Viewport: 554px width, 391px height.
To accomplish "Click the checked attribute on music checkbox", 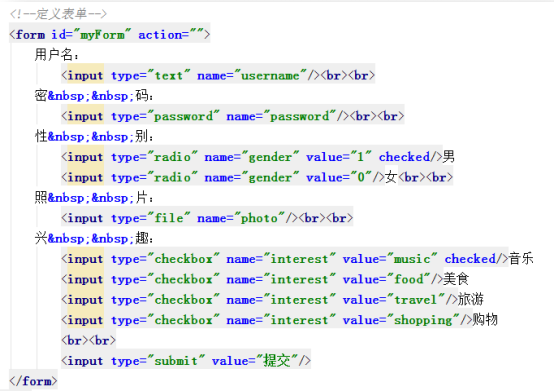I will (470, 259).
